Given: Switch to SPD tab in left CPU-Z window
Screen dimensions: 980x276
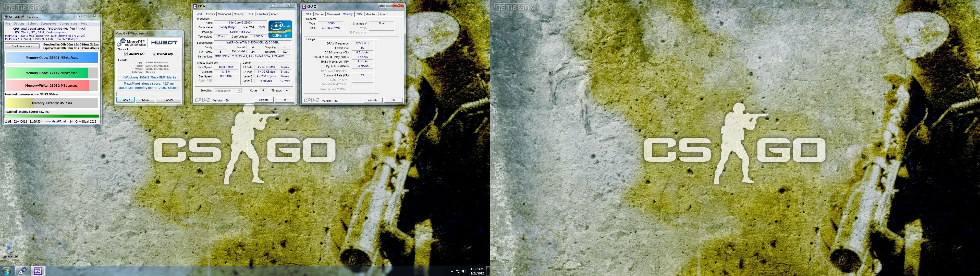Looking at the screenshot, I should click(x=250, y=14).
